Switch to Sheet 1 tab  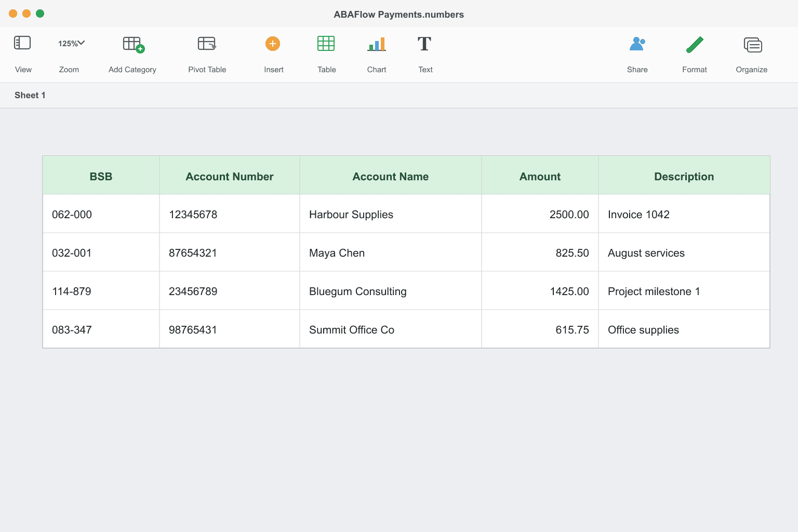coord(30,95)
